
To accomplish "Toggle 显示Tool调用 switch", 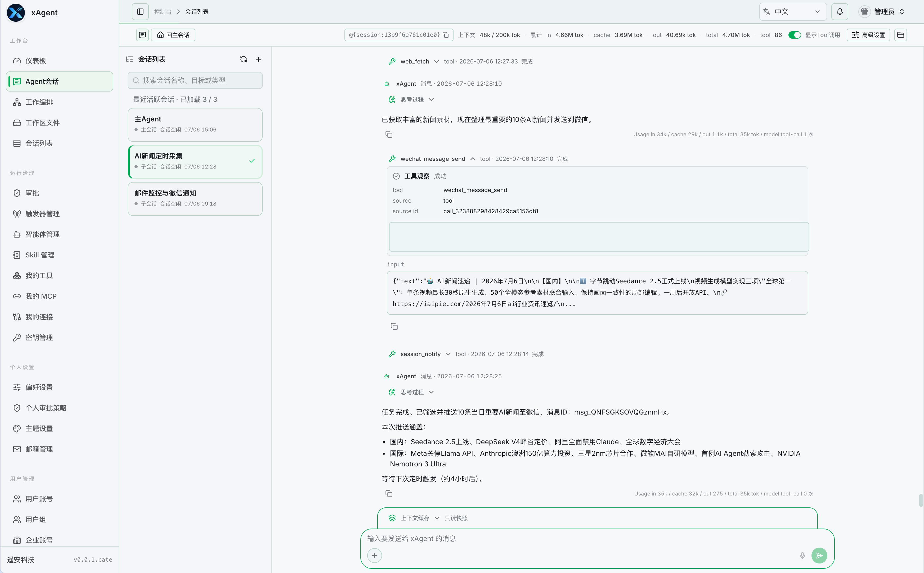I will pos(794,35).
